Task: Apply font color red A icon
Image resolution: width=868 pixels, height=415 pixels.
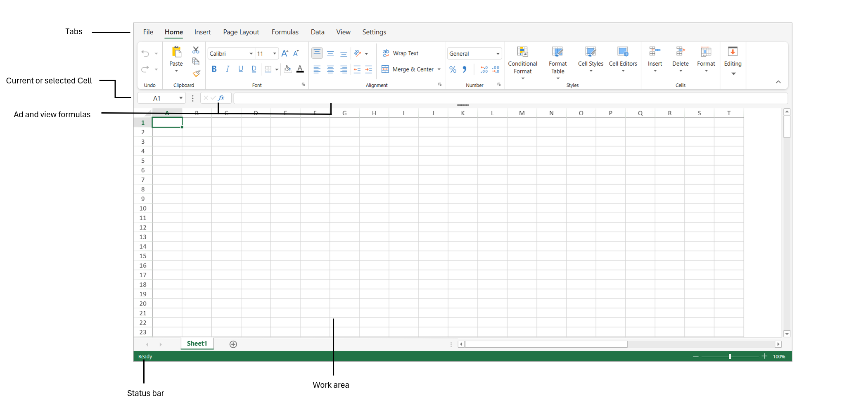Action: (x=300, y=69)
